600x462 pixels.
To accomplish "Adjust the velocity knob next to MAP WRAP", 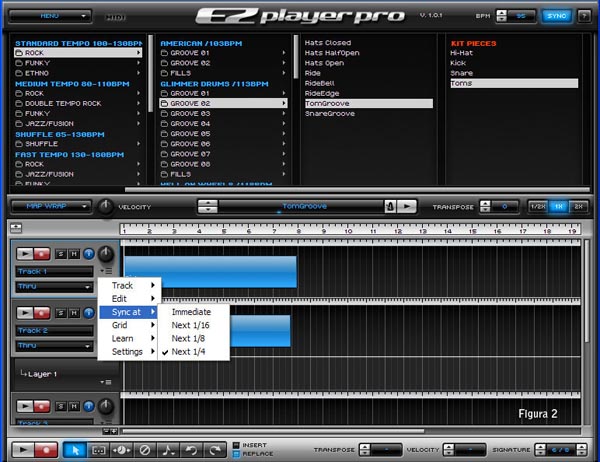I will (105, 206).
